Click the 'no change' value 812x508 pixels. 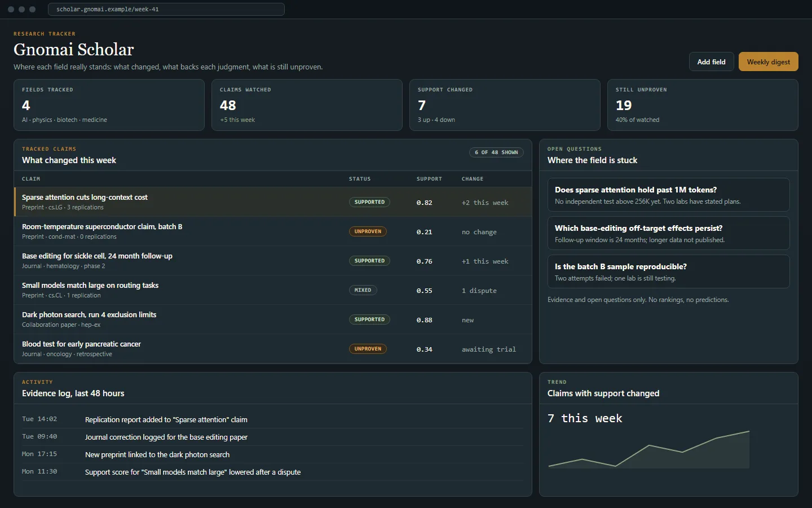(x=479, y=232)
